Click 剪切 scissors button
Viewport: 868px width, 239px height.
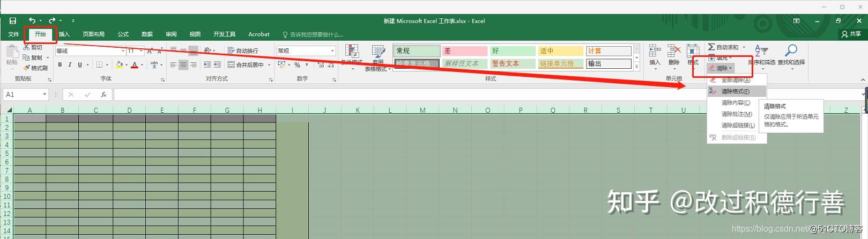click(33, 47)
